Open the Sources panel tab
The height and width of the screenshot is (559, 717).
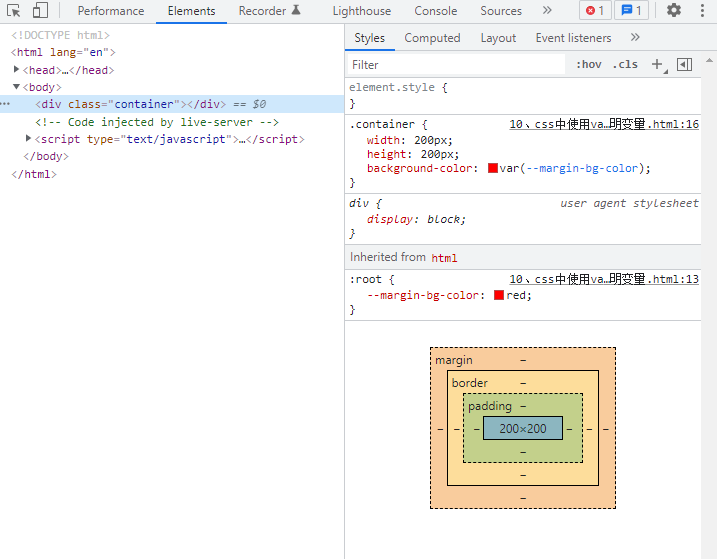[x=501, y=11]
